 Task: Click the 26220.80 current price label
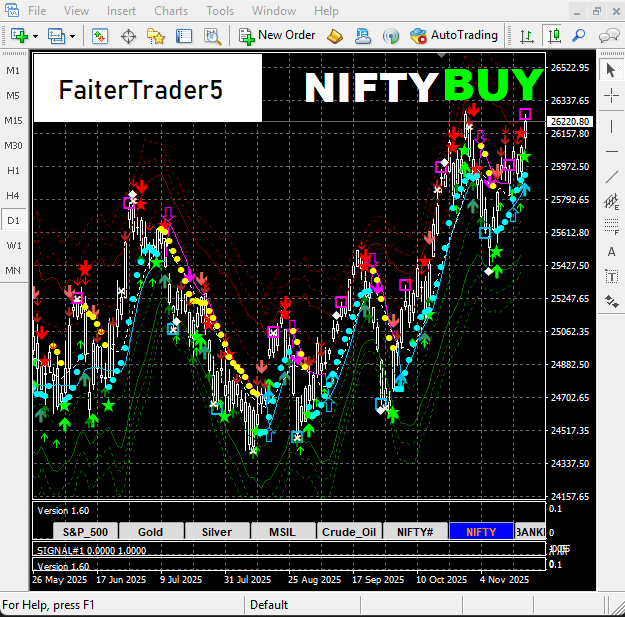point(568,122)
